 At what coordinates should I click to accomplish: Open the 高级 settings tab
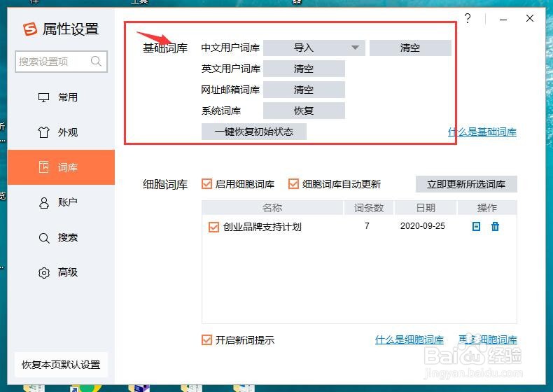[62, 272]
